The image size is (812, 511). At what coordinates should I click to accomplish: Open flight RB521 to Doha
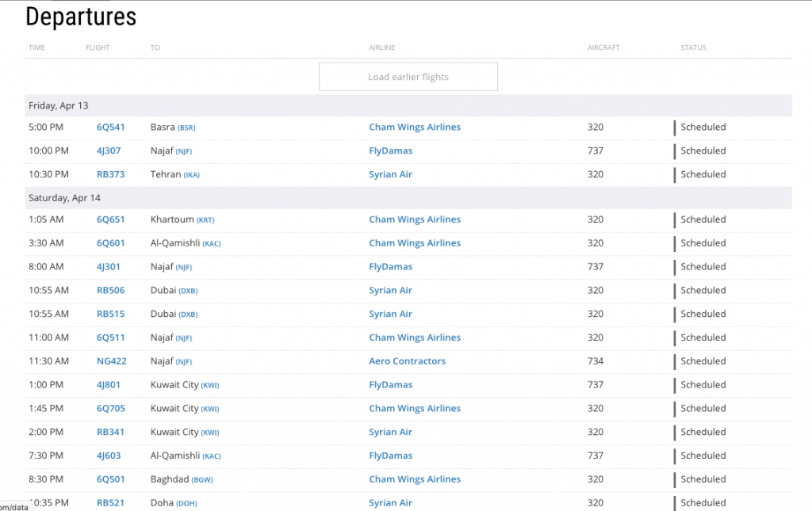pyautogui.click(x=111, y=503)
